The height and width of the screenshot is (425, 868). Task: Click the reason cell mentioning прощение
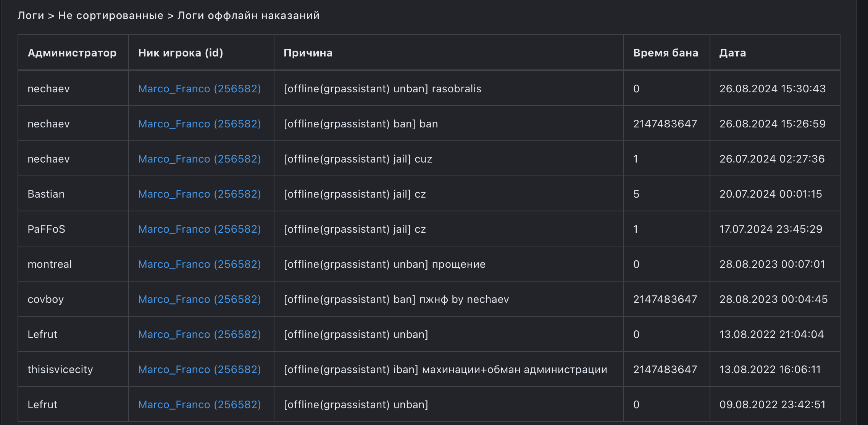pyautogui.click(x=384, y=264)
